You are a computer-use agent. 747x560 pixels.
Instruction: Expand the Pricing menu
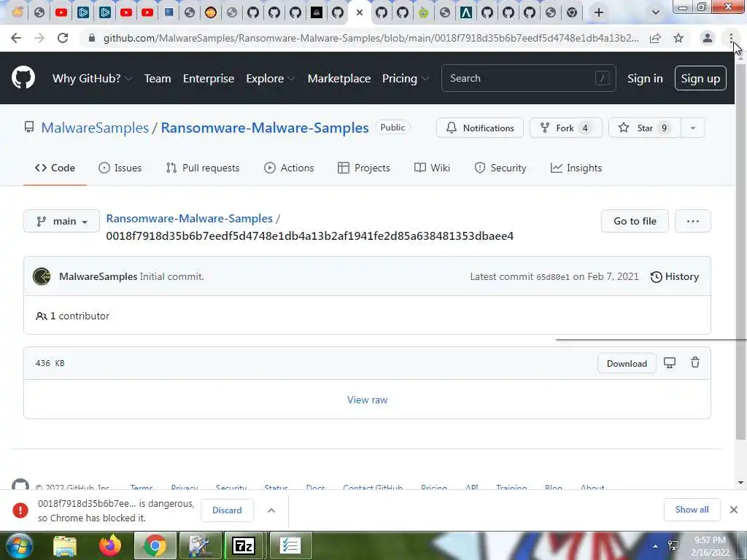click(x=406, y=79)
